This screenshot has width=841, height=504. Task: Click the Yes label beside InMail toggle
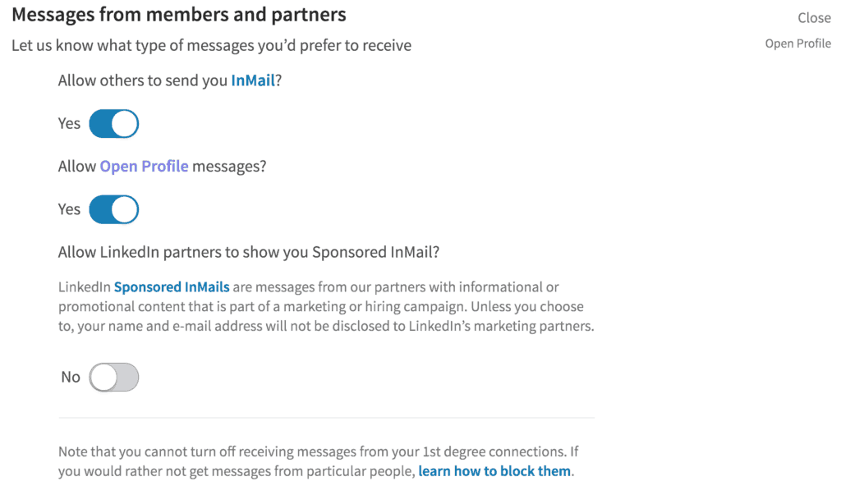point(69,123)
